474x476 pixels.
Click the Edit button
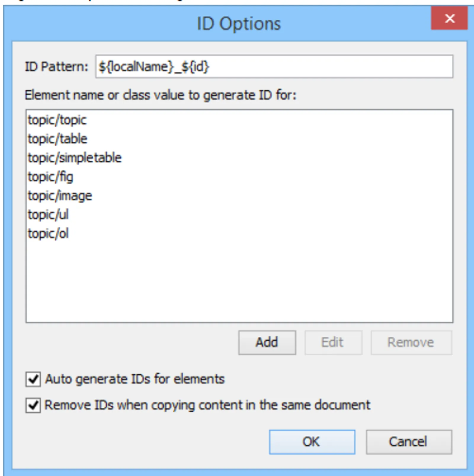[333, 343]
